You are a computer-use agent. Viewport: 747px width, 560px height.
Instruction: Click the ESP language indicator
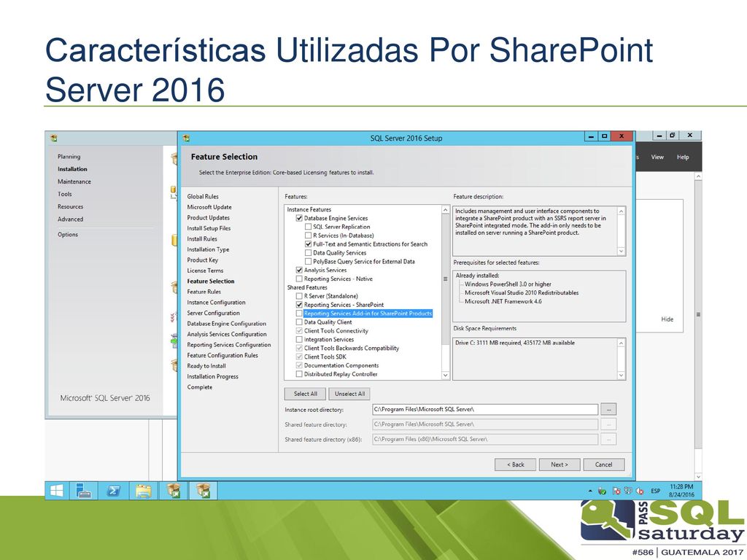(656, 491)
